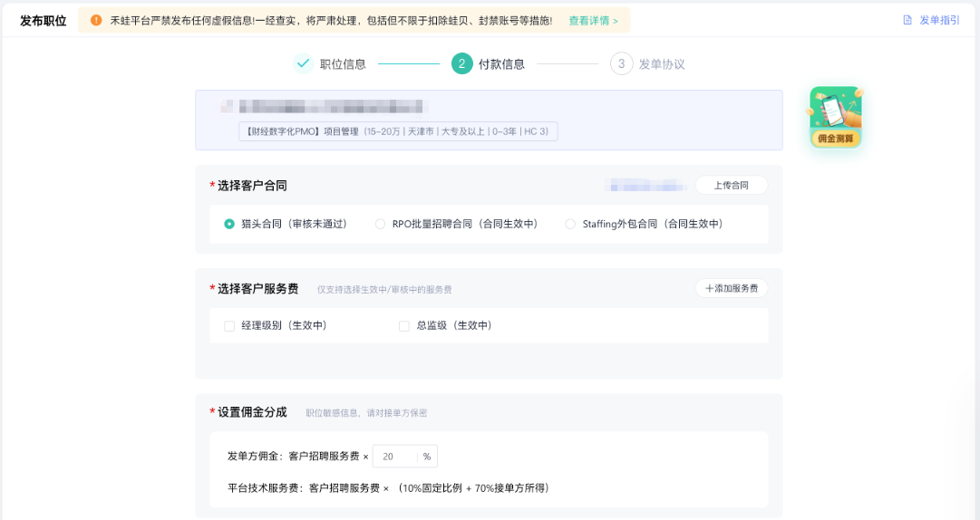The height and width of the screenshot is (520, 980).
Task: Click the 财经数字化PMO job info tag
Action: 398,131
